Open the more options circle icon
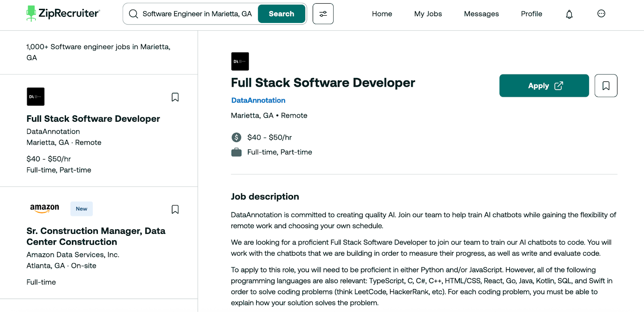Image resolution: width=644 pixels, height=312 pixels. click(x=601, y=14)
